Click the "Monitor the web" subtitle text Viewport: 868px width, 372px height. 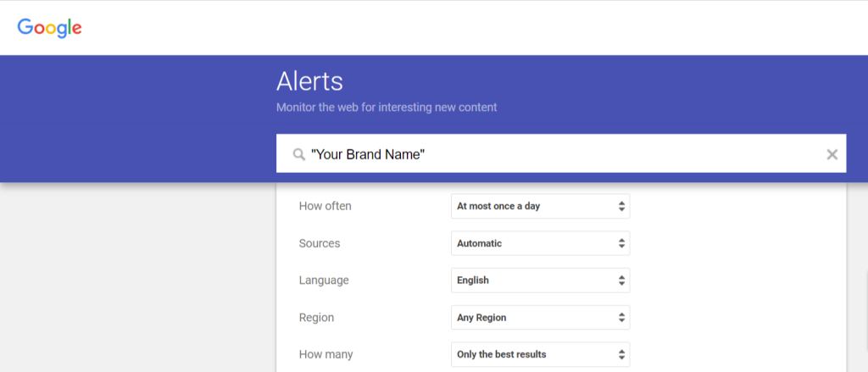386,108
